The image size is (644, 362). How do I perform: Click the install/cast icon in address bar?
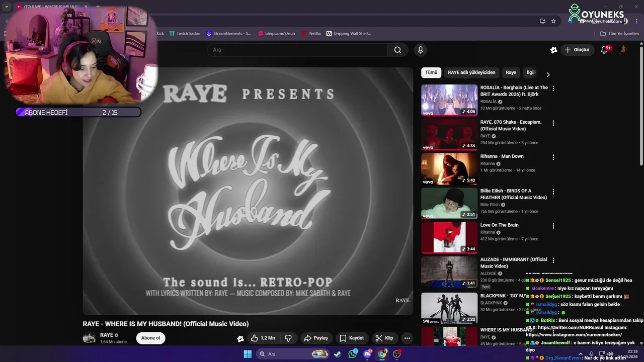(x=542, y=21)
